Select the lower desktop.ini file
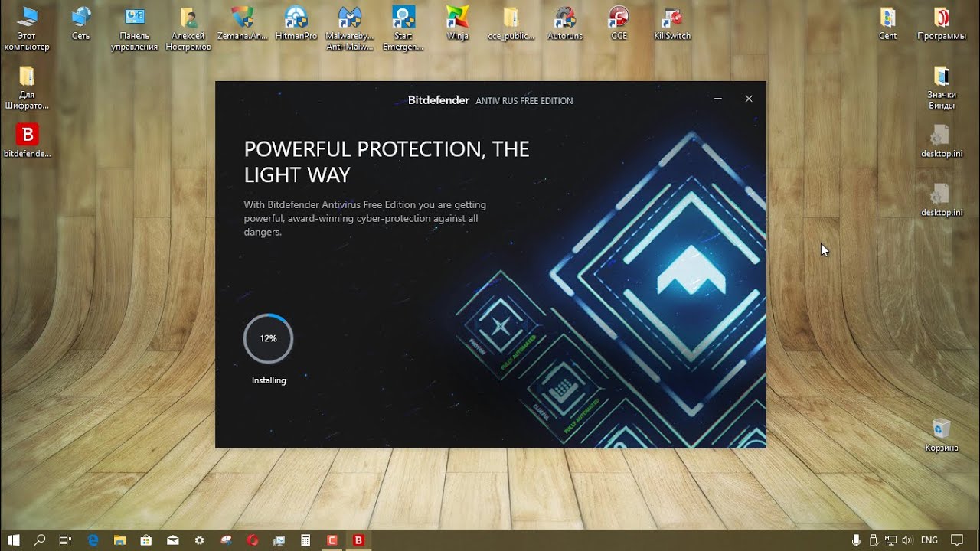 pos(942,199)
